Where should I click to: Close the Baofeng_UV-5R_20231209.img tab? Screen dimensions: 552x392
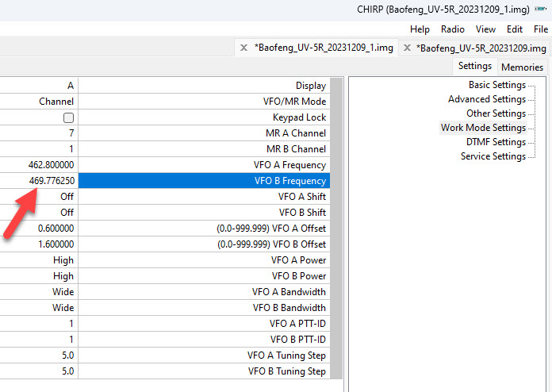407,48
